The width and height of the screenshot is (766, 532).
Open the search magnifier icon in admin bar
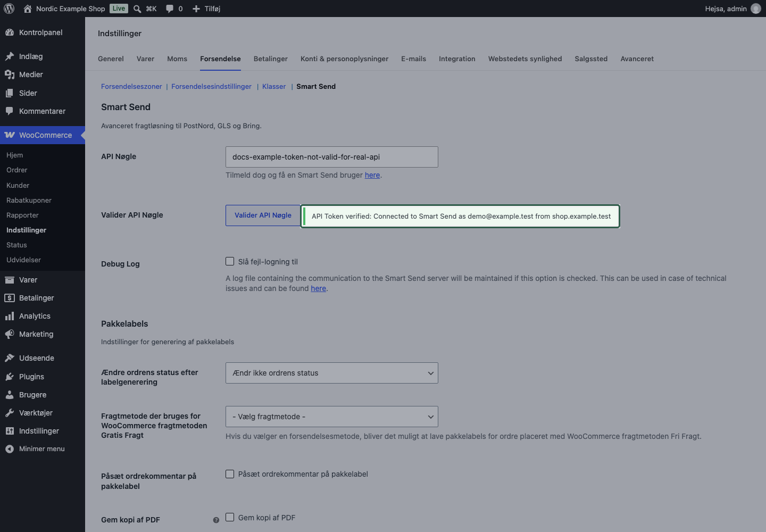137,9
